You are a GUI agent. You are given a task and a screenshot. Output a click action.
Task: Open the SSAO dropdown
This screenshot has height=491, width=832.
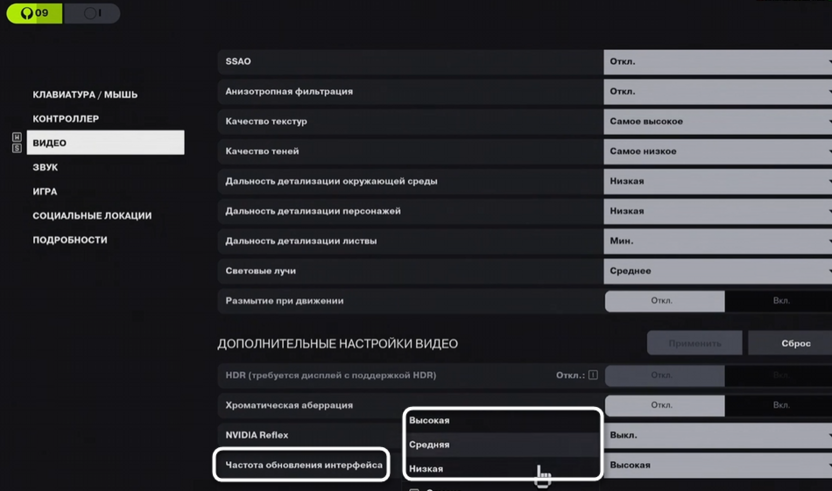click(717, 62)
